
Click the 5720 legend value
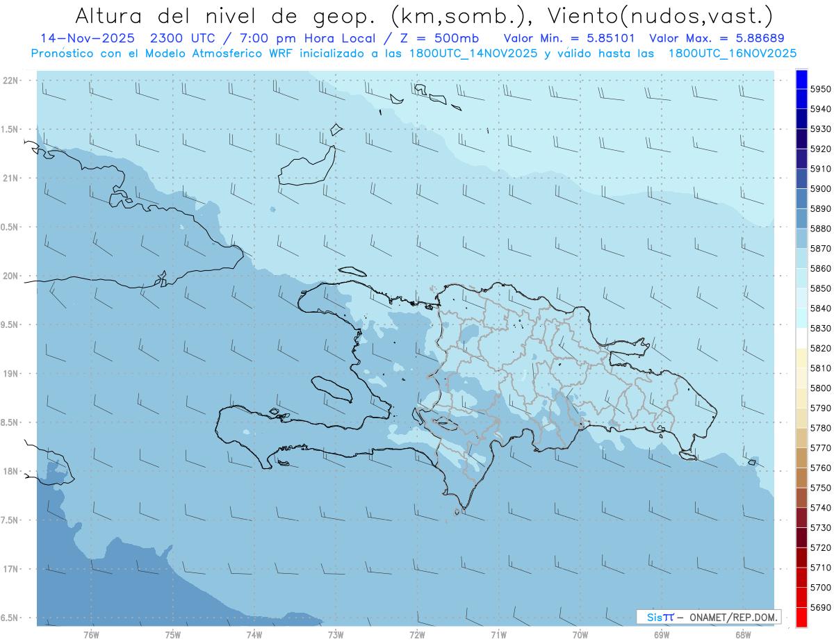click(821, 547)
